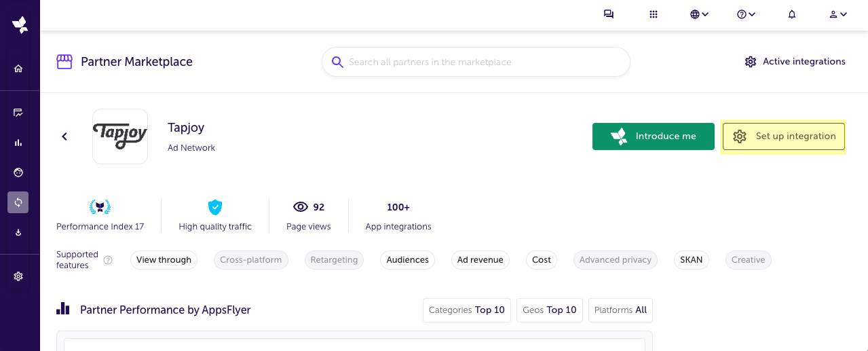Select the sync integrations sidebar icon
Screen dimensions: 868x351
pyautogui.click(x=18, y=202)
